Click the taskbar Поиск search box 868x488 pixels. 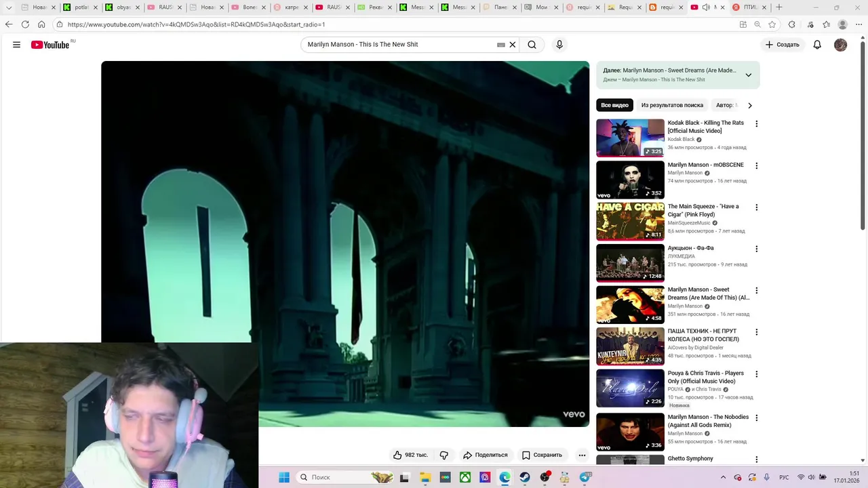[346, 477]
